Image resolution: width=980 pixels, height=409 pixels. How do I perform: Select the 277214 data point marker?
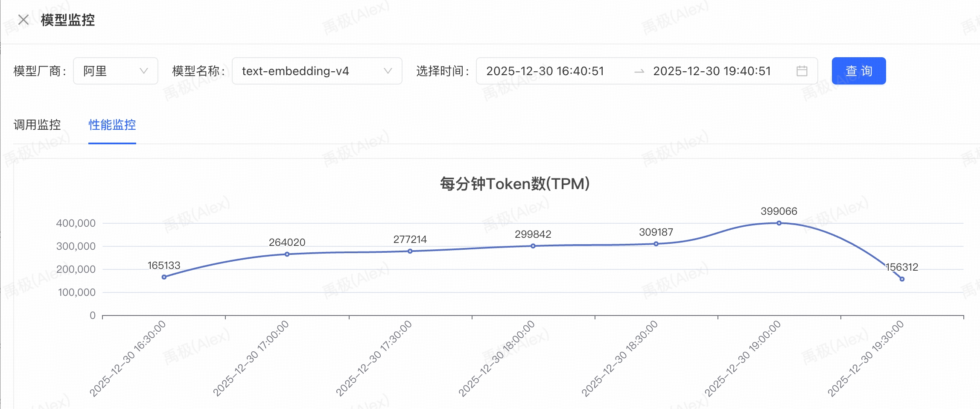(x=410, y=251)
